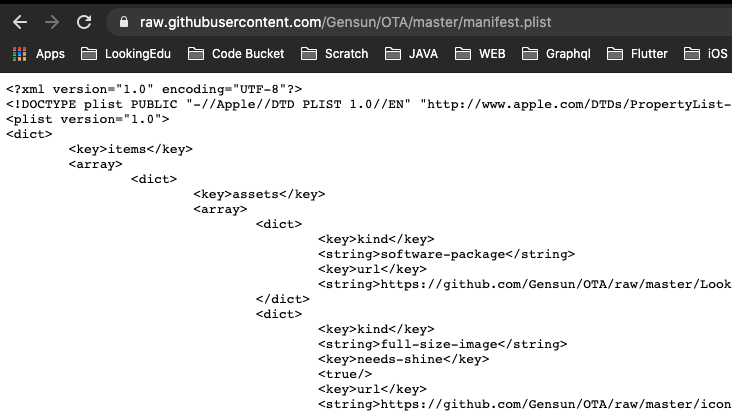Image resolution: width=732 pixels, height=411 pixels.
Task: Reload the manifest.plist page
Action: (84, 21)
